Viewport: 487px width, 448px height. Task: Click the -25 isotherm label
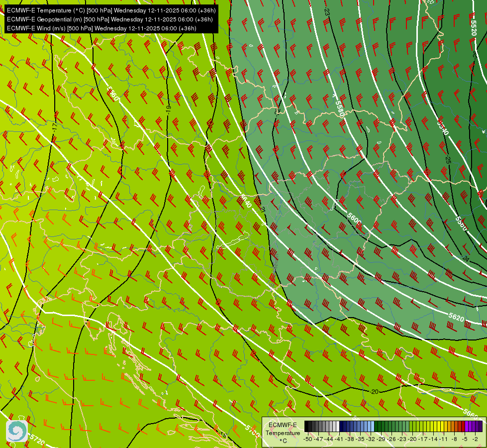448,160
